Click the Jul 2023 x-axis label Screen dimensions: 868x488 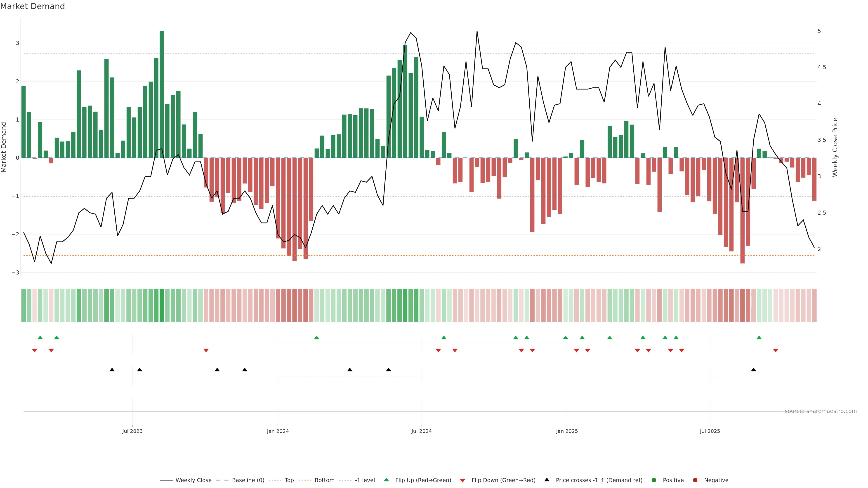pos(132,432)
